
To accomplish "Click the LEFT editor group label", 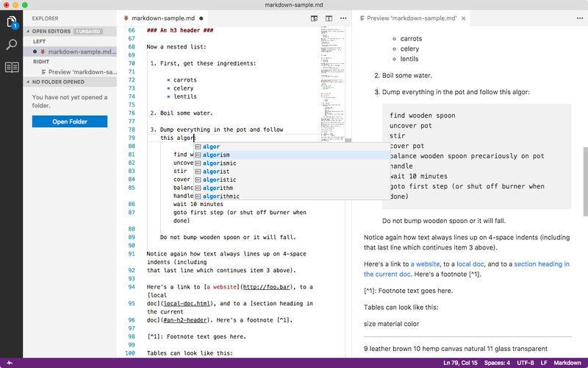I will coord(40,41).
